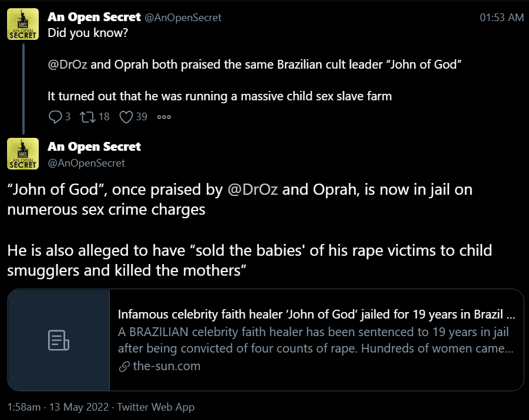The width and height of the screenshot is (529, 420).
Task: Open the An Open Secret name in first tweet
Action: pos(94,17)
